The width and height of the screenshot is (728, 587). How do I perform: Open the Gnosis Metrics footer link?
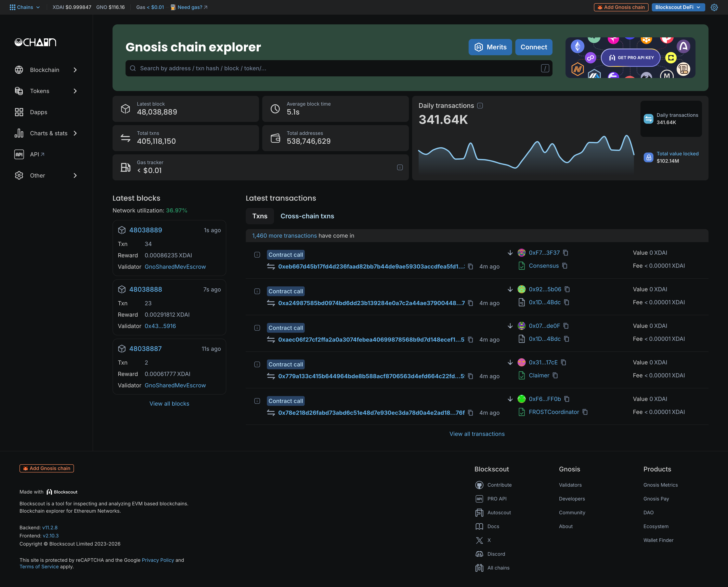click(661, 485)
